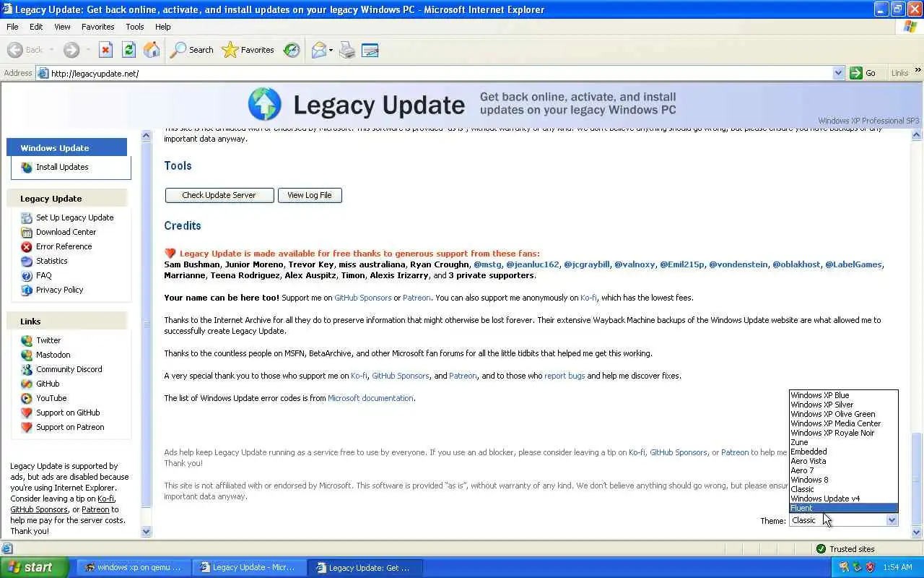Follow the report bugs link
924x578 pixels.
565,376
